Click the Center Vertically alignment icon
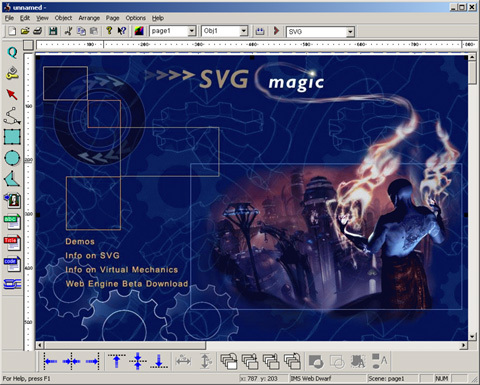This screenshot has width=480, height=385. tap(138, 361)
